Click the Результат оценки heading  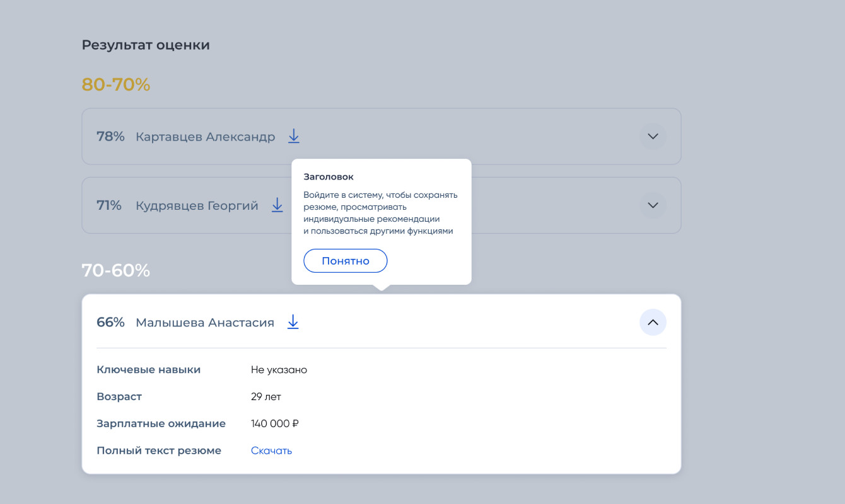(146, 45)
